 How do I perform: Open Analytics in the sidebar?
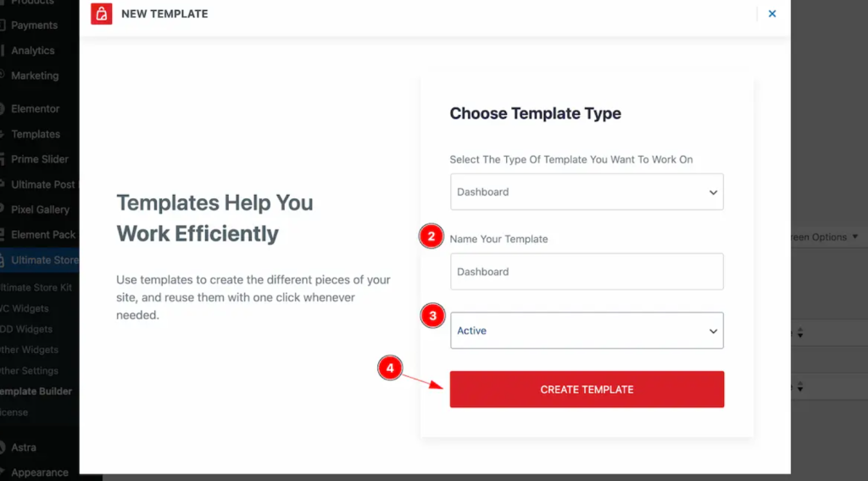point(33,50)
